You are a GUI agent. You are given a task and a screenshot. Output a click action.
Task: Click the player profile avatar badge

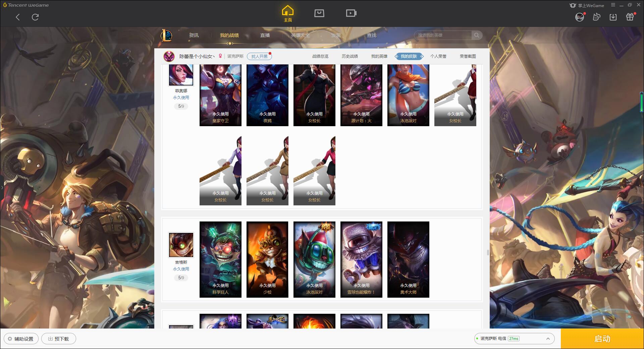point(169,56)
